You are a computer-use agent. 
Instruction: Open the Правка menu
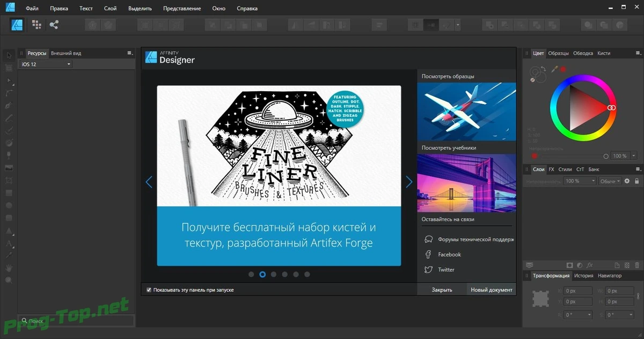[x=59, y=9]
